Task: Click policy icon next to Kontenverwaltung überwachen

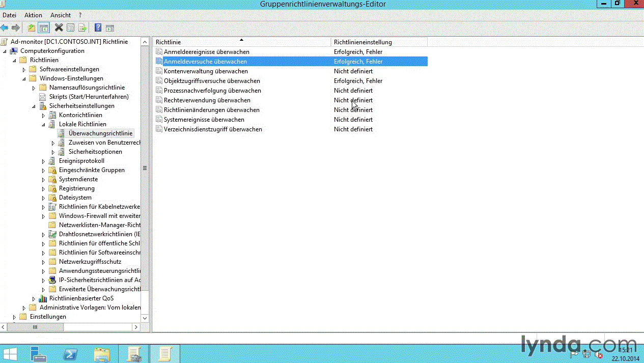Action: (159, 71)
